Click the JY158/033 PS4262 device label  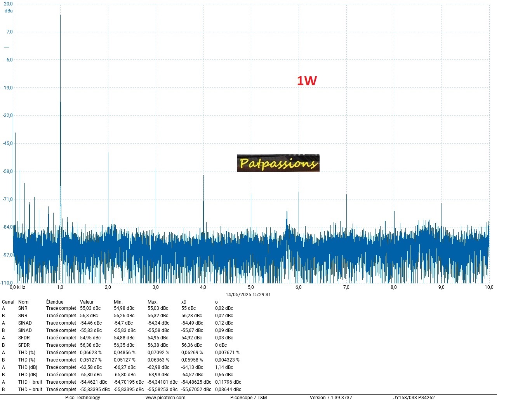click(x=414, y=397)
